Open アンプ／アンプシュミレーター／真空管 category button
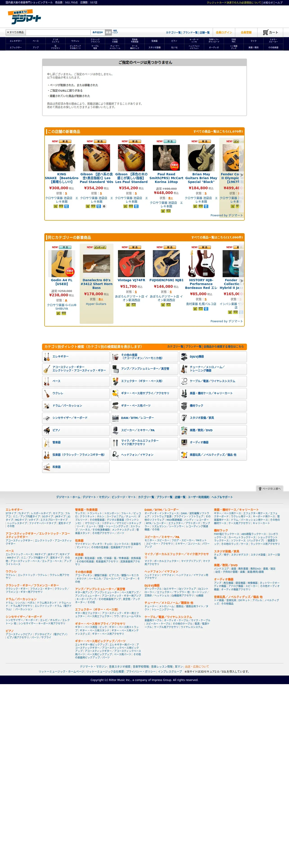This screenshot has width=289, height=868. [x=144, y=369]
